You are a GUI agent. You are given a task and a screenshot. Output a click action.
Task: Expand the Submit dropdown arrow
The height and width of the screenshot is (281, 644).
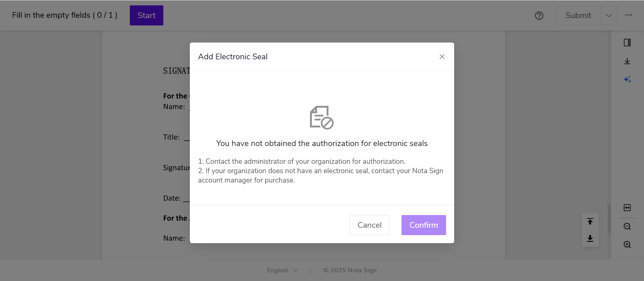point(609,16)
